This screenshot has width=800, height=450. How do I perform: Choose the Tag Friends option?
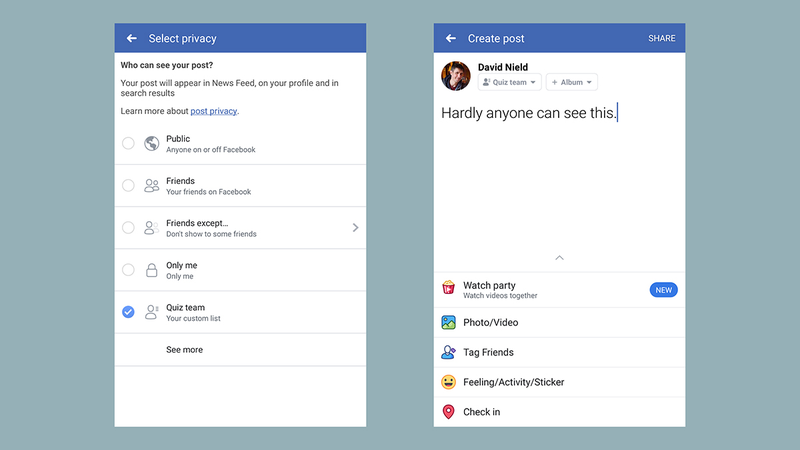pos(559,352)
